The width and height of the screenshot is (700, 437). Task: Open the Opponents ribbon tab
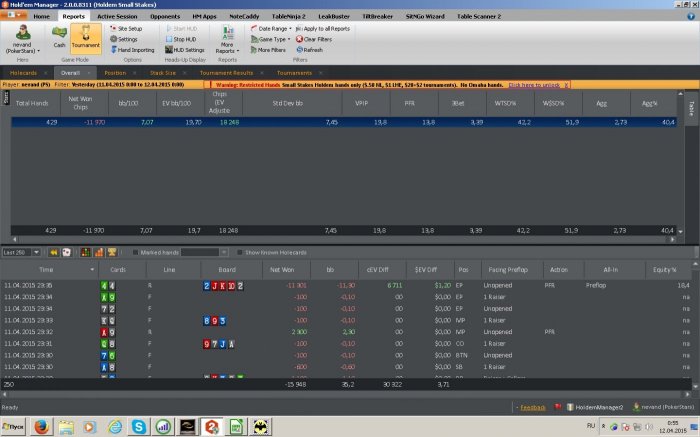pyautogui.click(x=165, y=17)
